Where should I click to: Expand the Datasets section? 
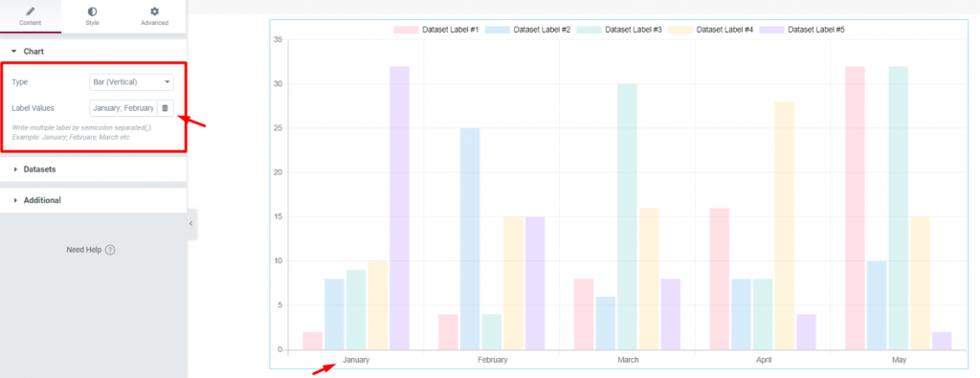[93, 169]
